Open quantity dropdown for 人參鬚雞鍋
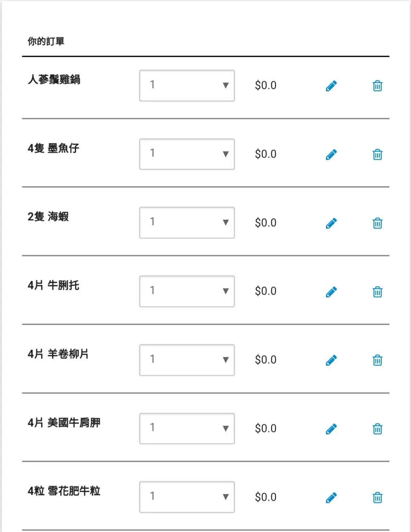Image resolution: width=411 pixels, height=532 pixels. [x=187, y=86]
